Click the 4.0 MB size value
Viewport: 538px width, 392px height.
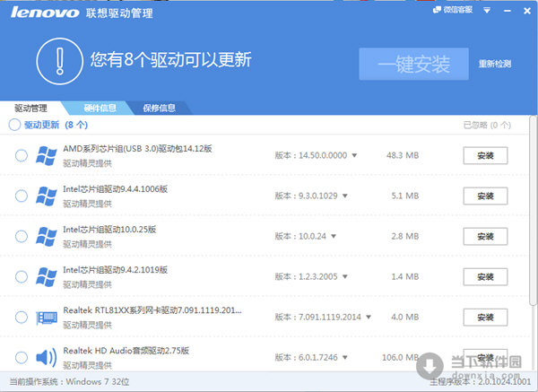click(405, 318)
